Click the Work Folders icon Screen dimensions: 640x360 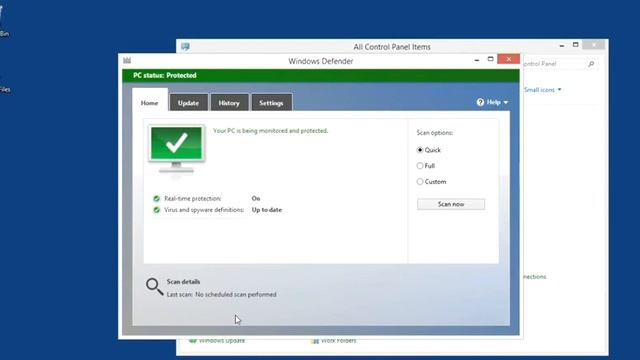[315, 341]
